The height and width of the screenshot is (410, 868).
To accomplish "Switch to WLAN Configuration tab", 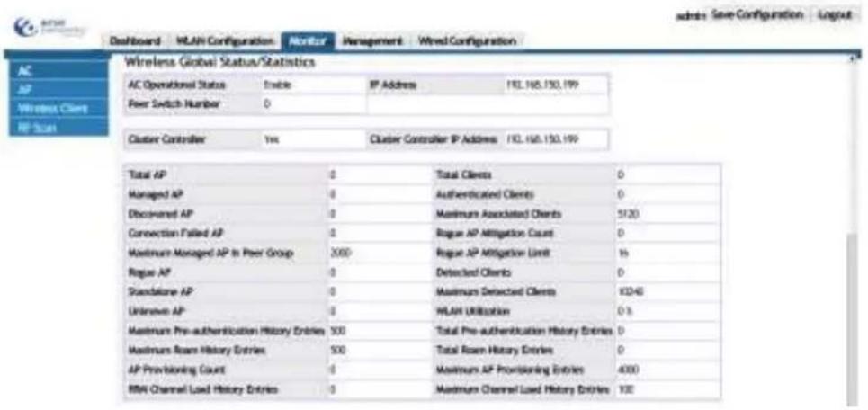I will [x=224, y=41].
